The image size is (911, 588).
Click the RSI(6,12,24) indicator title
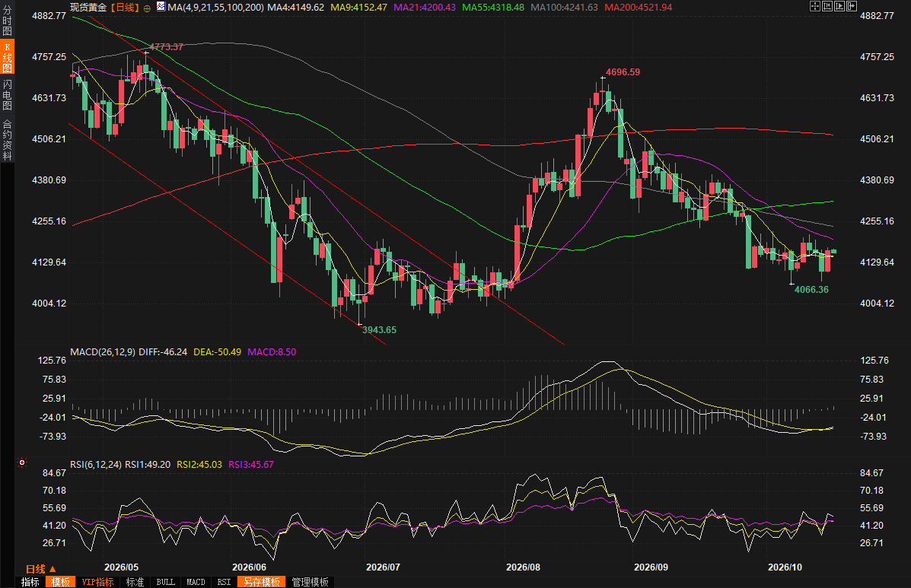96,464
